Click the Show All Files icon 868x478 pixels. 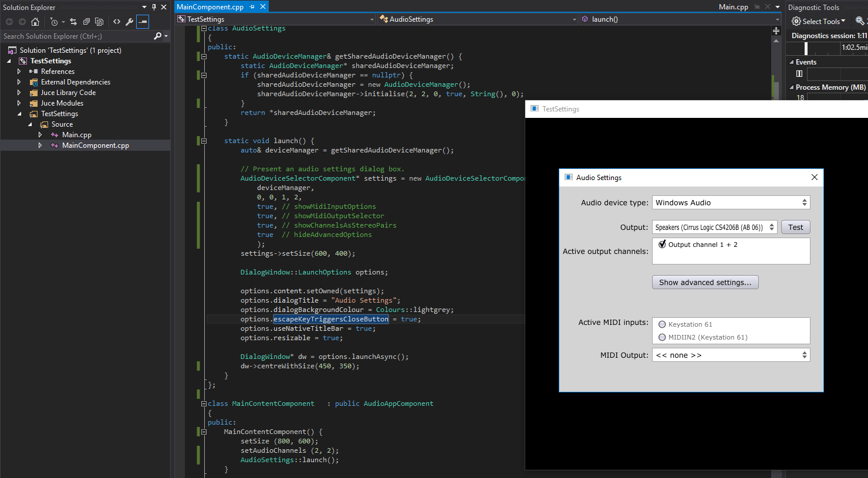click(99, 22)
